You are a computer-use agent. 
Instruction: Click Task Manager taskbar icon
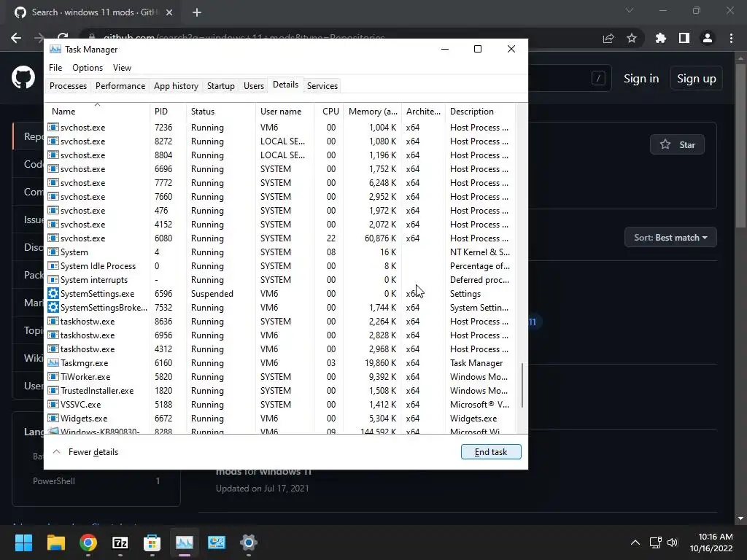pyautogui.click(x=185, y=542)
